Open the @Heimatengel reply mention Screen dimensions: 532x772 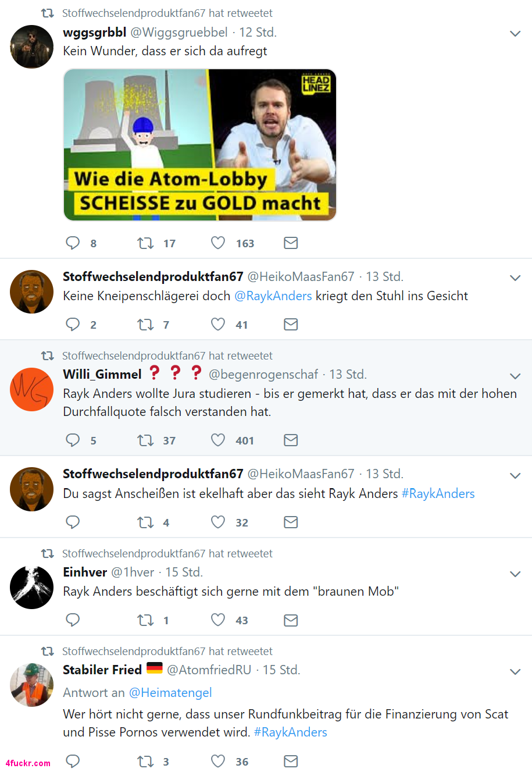170,692
